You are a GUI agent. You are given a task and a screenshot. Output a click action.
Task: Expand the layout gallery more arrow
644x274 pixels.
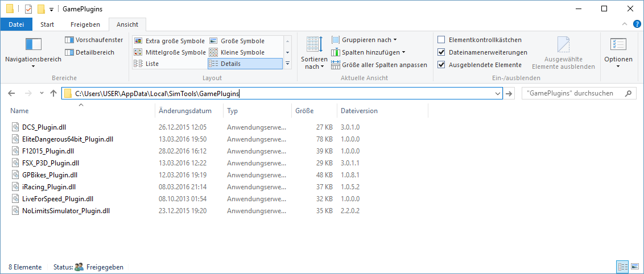tap(287, 64)
